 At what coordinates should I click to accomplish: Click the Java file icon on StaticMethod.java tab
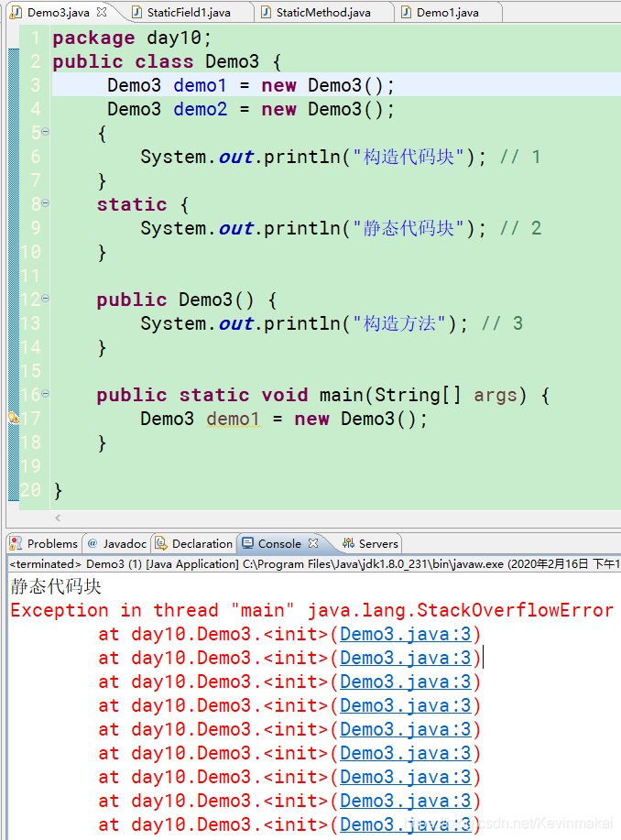click(x=267, y=12)
